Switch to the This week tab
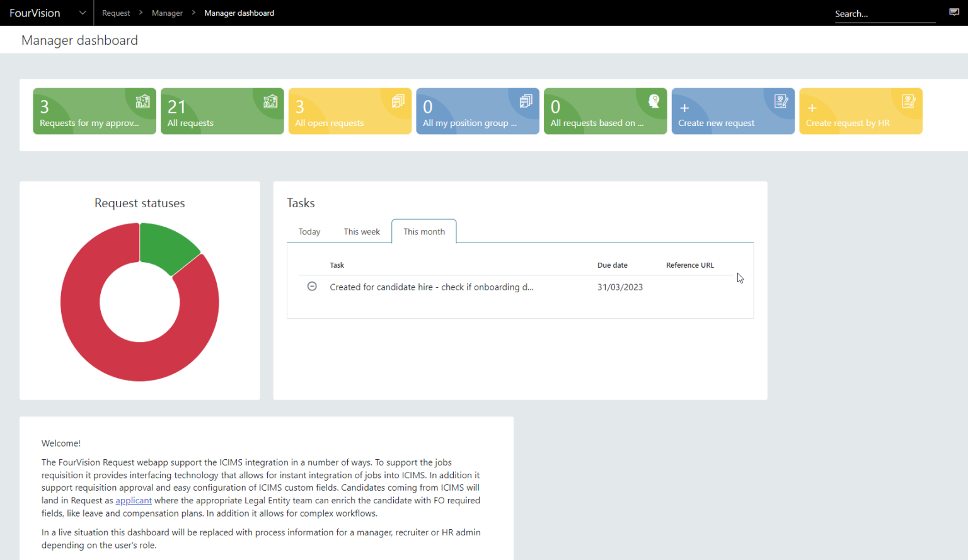This screenshot has width=968, height=560. [x=362, y=231]
